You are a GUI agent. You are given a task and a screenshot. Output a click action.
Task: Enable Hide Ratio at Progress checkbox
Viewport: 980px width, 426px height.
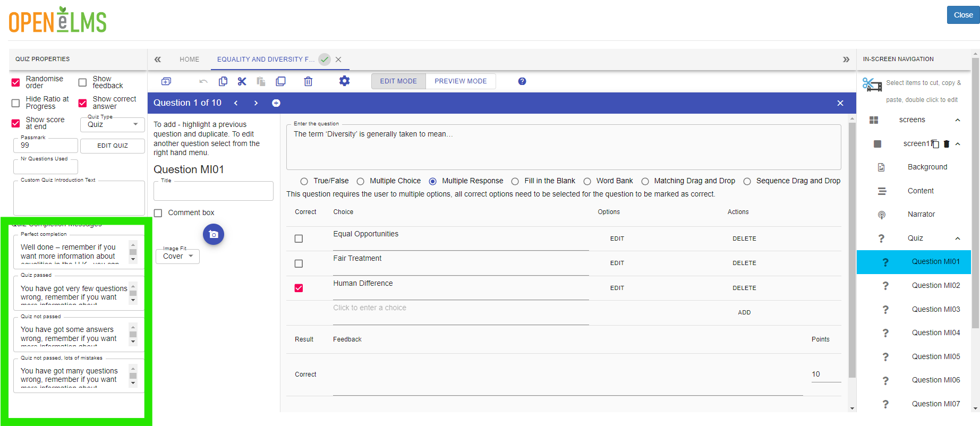(16, 103)
